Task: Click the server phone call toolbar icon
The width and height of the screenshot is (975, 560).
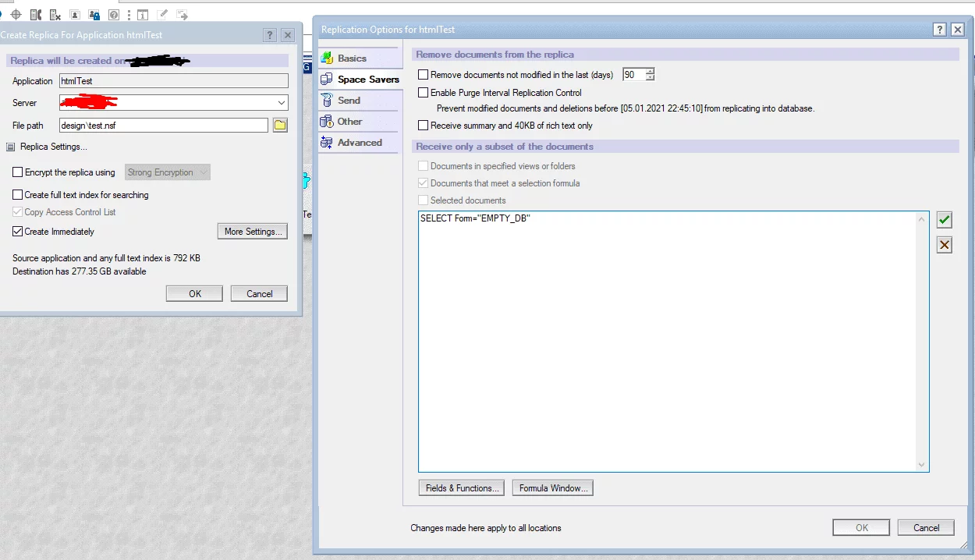Action: (x=35, y=14)
